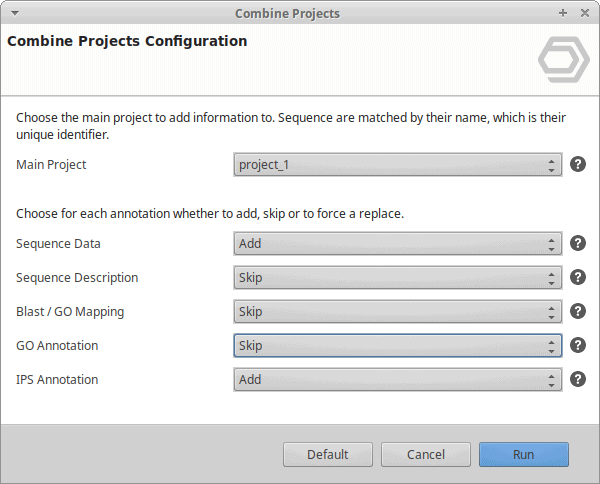Open window menu arrow in title bar
The height and width of the screenshot is (484, 600).
15,13
